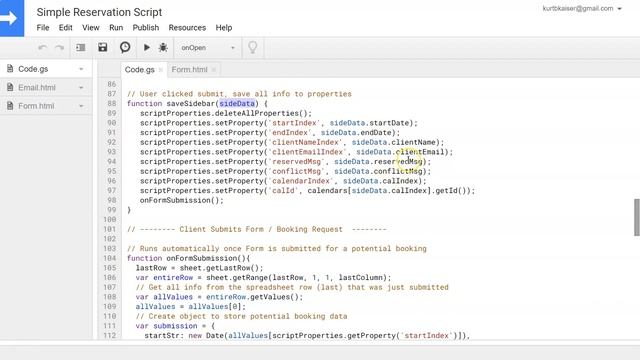This screenshot has width=640, height=360.
Task: Click the blue arrow Apps Script logo
Action: coord(11,18)
